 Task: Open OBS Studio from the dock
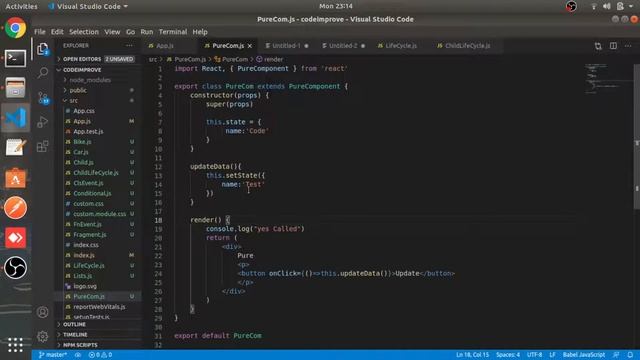point(16,268)
